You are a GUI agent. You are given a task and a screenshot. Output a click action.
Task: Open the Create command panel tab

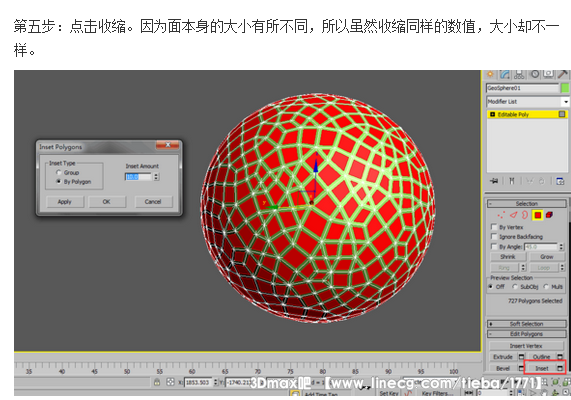click(490, 74)
